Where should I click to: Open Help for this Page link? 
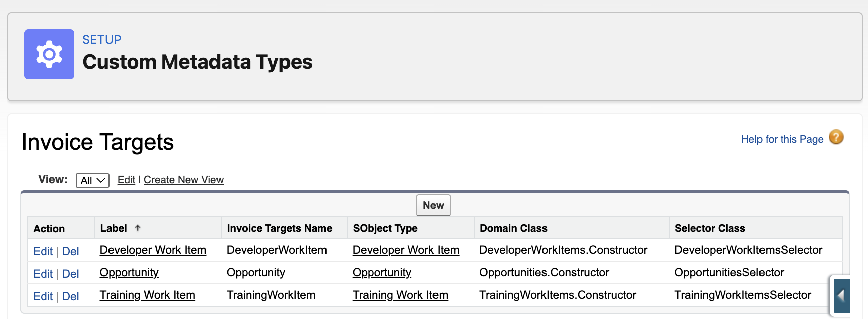click(782, 139)
